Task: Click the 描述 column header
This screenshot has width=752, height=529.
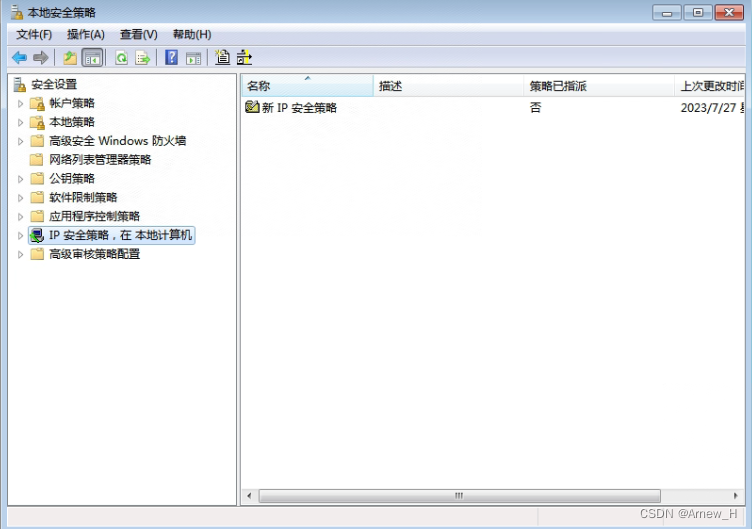Action: [x=448, y=86]
